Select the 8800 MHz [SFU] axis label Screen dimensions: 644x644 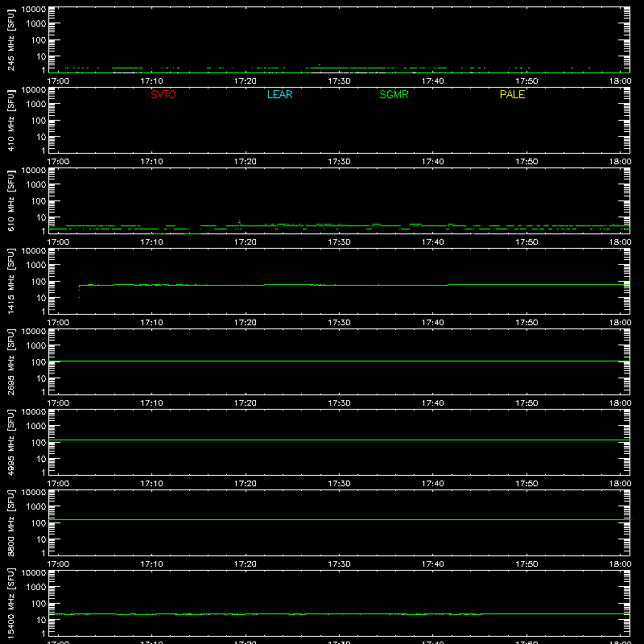coord(11,522)
